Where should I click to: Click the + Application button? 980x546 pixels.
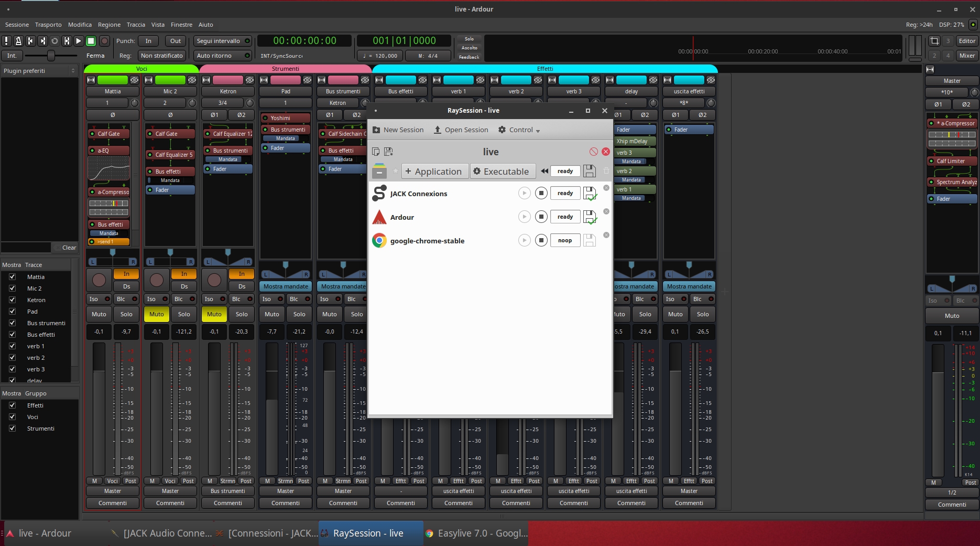(x=434, y=172)
